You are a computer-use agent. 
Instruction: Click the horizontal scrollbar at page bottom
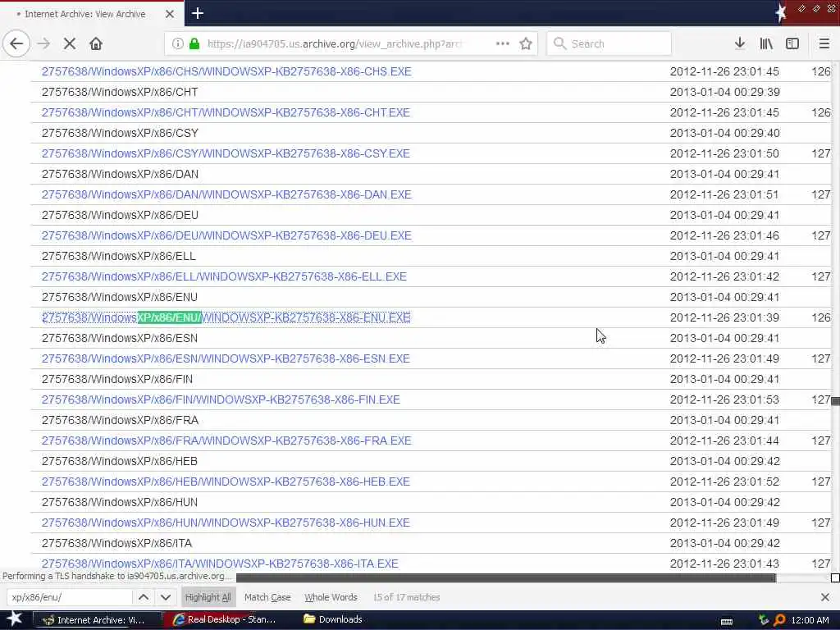click(x=505, y=577)
